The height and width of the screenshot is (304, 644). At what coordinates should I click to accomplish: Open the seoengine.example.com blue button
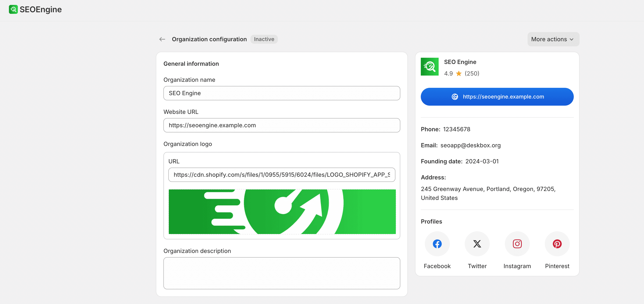[497, 97]
